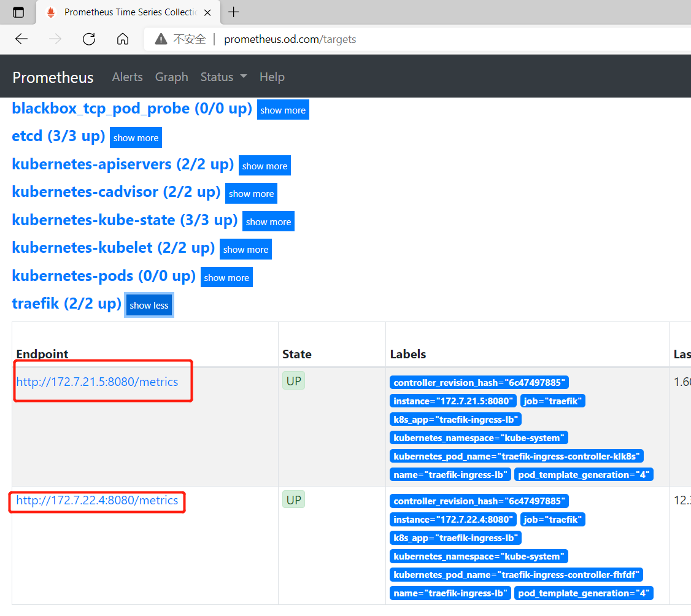Image resolution: width=691 pixels, height=616 pixels.
Task: Click pod_template_generation label in 172.7.22.4 row
Action: pyautogui.click(x=584, y=593)
